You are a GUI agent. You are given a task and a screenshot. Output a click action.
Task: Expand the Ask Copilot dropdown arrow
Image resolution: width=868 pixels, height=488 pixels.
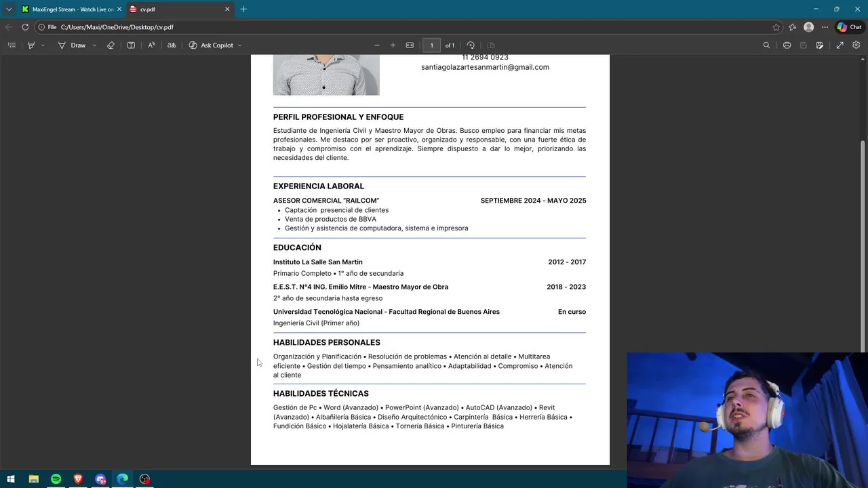tap(239, 45)
